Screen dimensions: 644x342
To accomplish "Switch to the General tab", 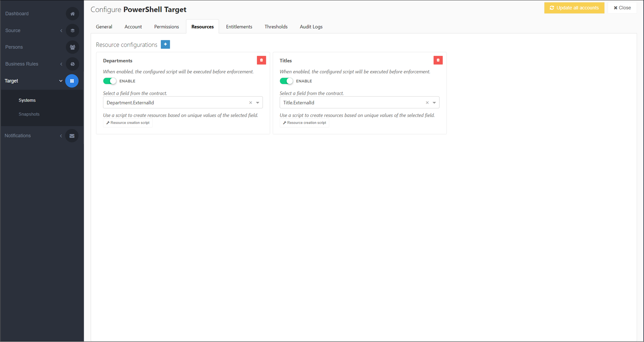I will click(x=104, y=27).
